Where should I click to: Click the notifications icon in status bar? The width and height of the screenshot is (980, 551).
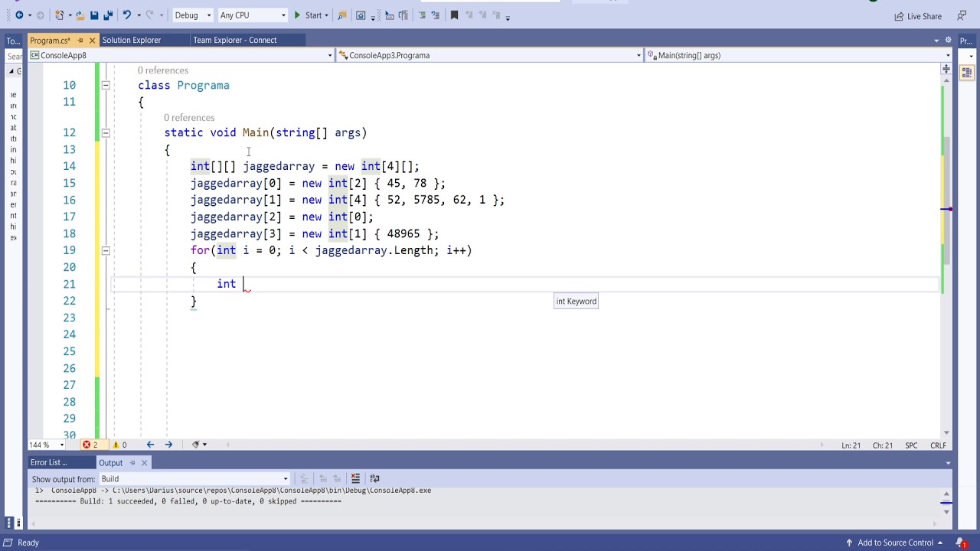[962, 543]
